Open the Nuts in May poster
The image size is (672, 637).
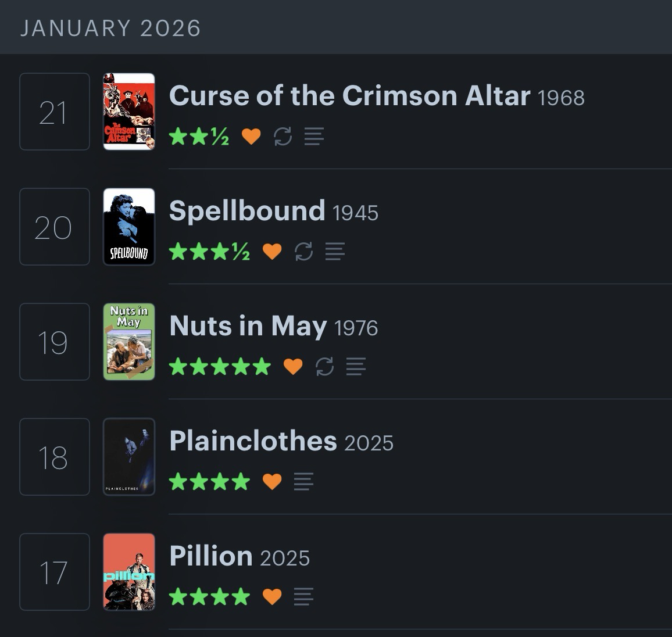click(129, 342)
